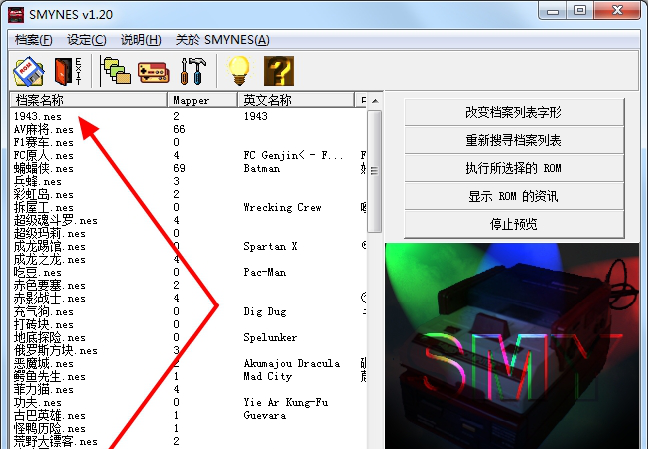Select 怪鸭历险.nes in the file list

50,429
